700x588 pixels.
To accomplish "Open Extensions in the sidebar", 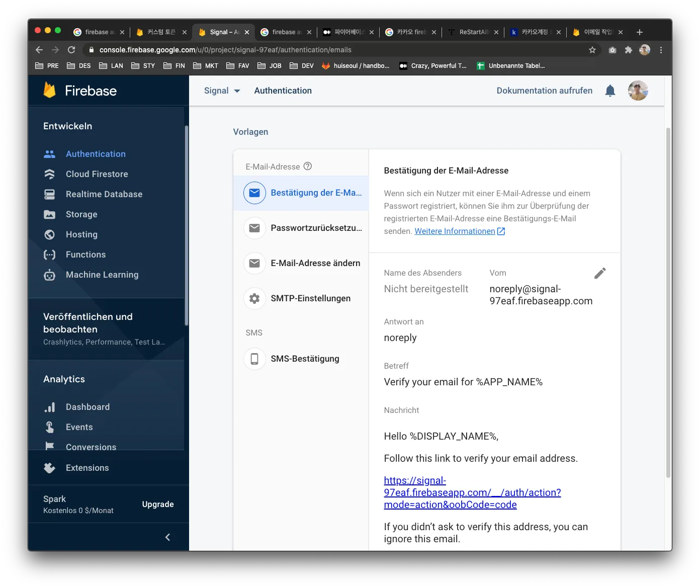I will 87,468.
